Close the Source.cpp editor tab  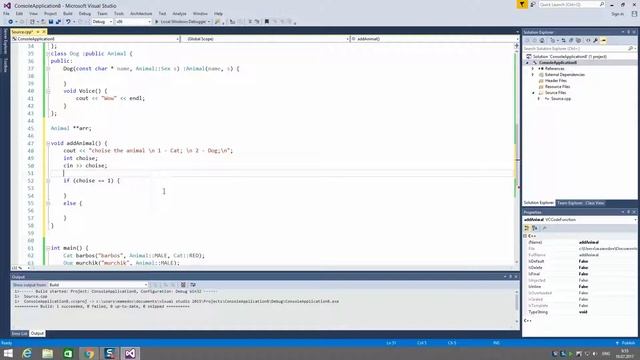tap(44, 31)
